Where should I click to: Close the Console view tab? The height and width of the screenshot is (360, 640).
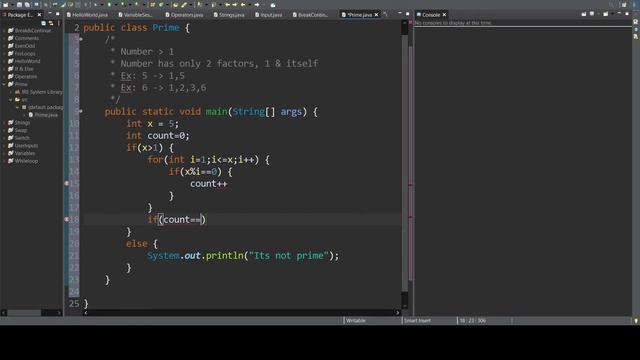click(444, 15)
